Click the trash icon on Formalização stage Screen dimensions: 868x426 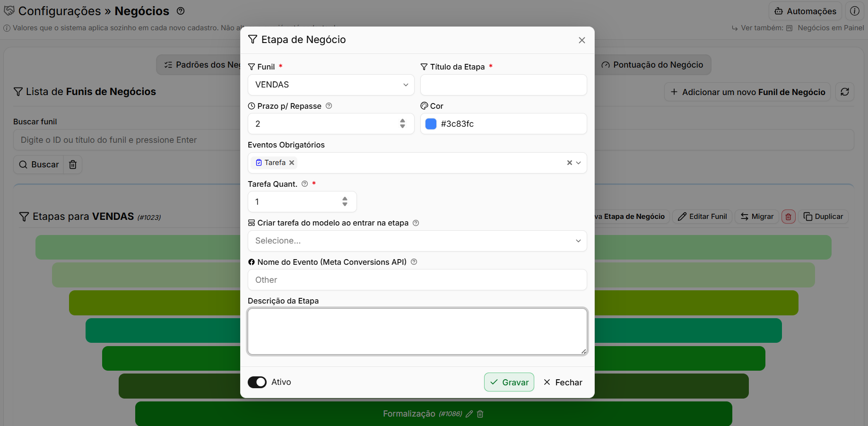(x=480, y=414)
